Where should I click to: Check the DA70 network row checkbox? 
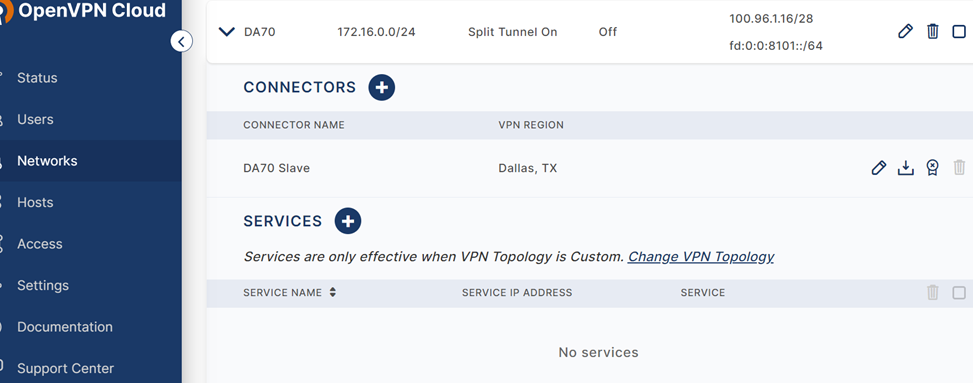959,32
